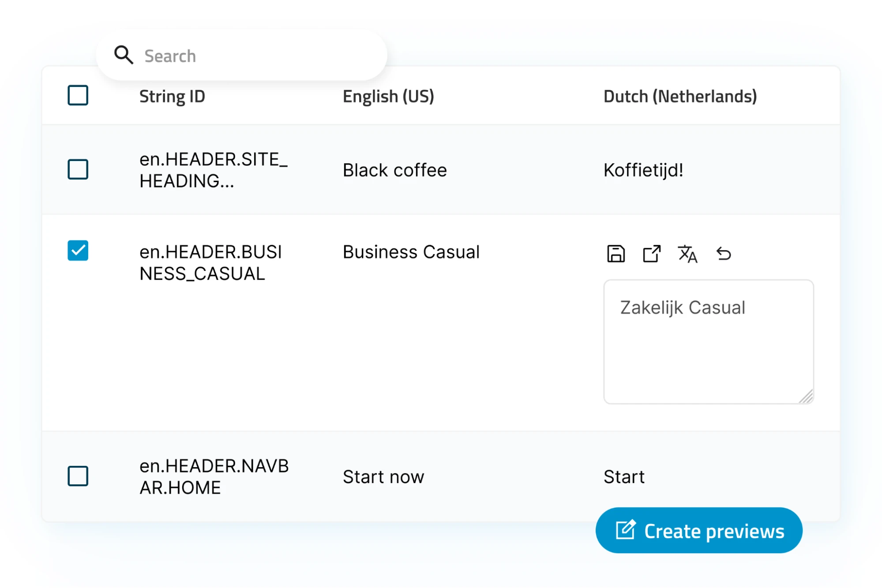Screen dimensions: 882x588
Task: Toggle the select-all checkbox in header
Action: point(78,95)
